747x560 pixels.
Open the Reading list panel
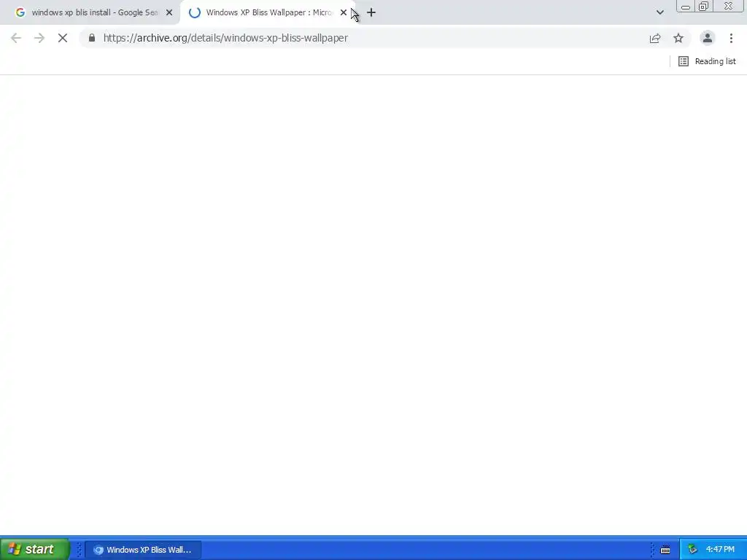tap(707, 61)
